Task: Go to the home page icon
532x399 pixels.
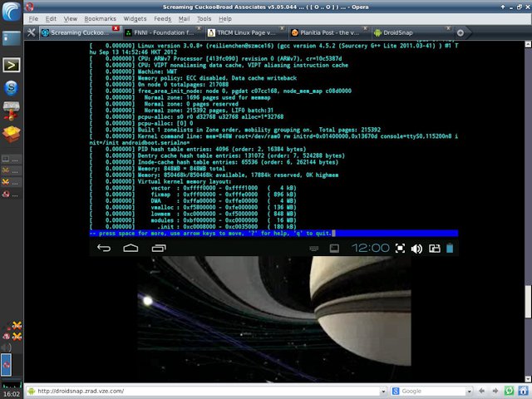Action: click(x=523, y=391)
